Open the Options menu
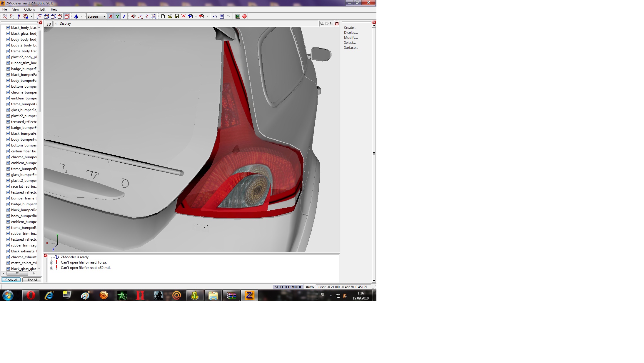Screen dimensions: 644x363 click(x=29, y=9)
